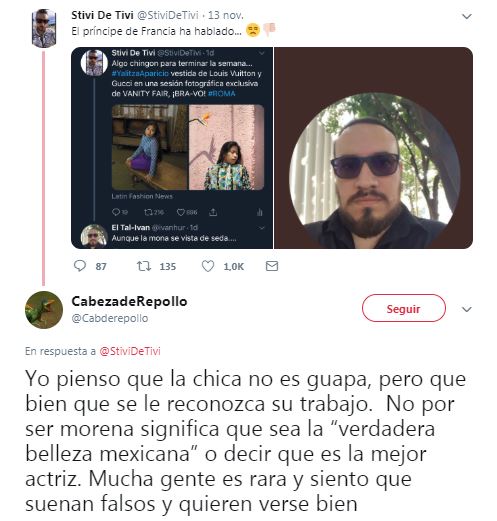Like the tweet with the heart icon
The height and width of the screenshot is (521, 497).
208,266
